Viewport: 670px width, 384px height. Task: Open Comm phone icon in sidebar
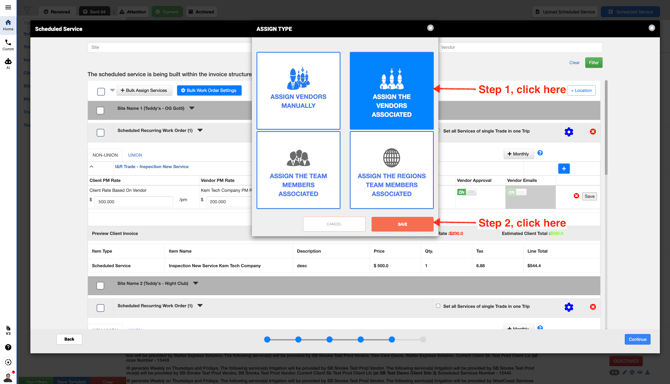[x=8, y=44]
